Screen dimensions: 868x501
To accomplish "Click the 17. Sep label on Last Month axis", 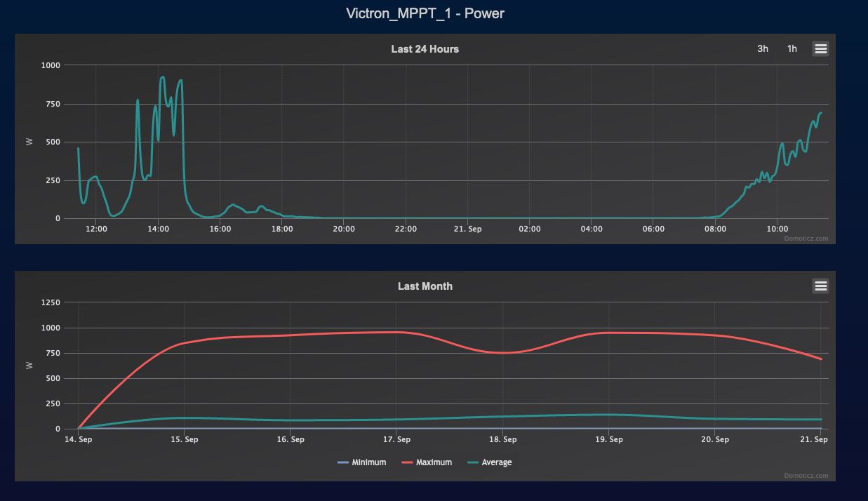I will [396, 439].
